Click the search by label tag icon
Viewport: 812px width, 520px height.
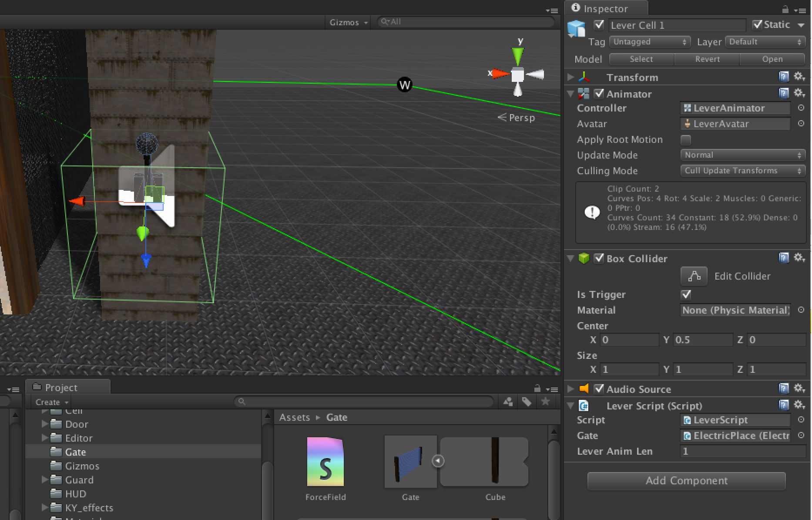point(527,402)
